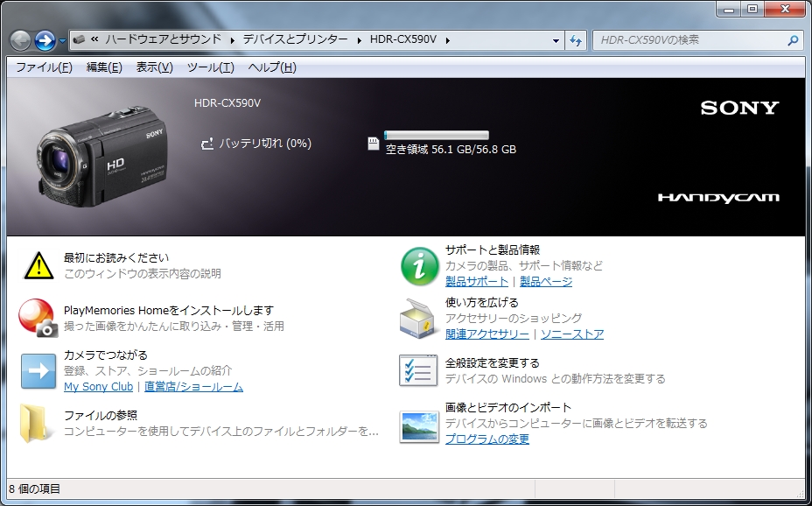812x506 pixels.
Task: Click 使い方を広げる heading text
Action: pyautogui.click(x=481, y=302)
